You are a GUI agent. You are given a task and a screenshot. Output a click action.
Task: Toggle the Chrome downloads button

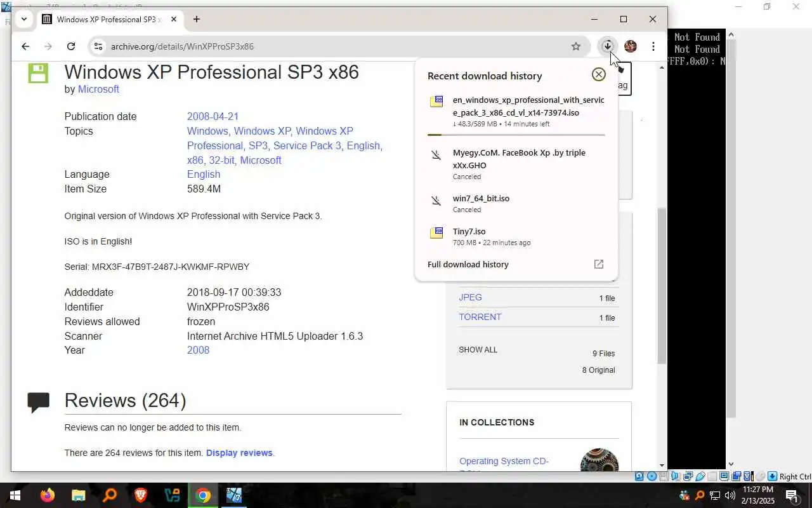tap(608, 46)
